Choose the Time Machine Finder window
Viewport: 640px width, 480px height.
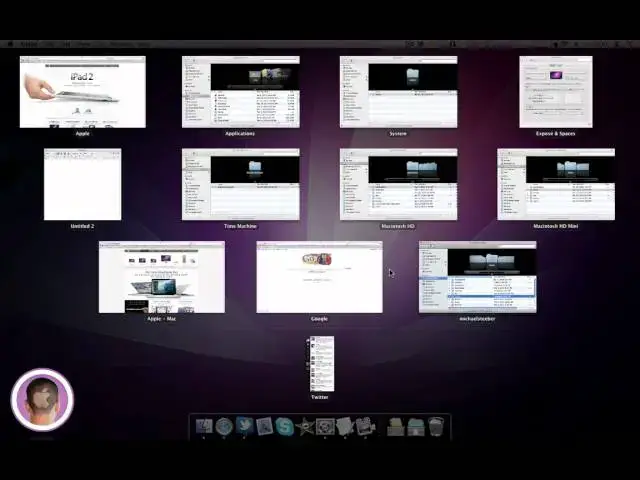(x=241, y=184)
